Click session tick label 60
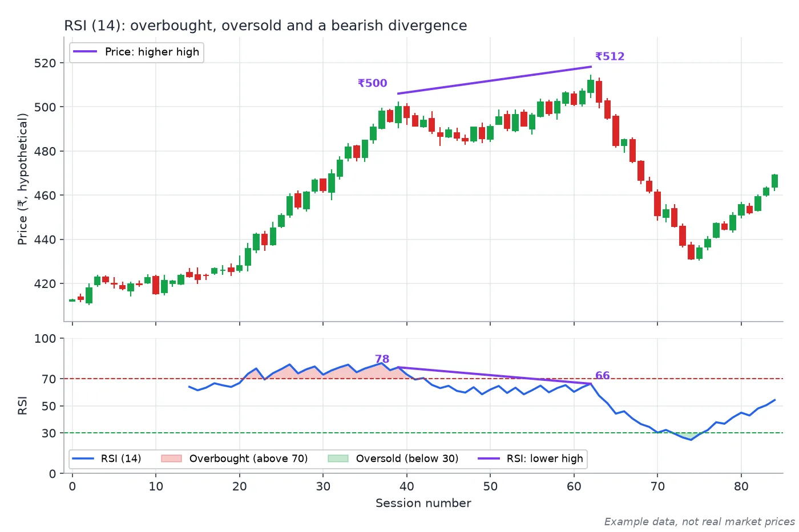The width and height of the screenshot is (799, 532). [574, 487]
